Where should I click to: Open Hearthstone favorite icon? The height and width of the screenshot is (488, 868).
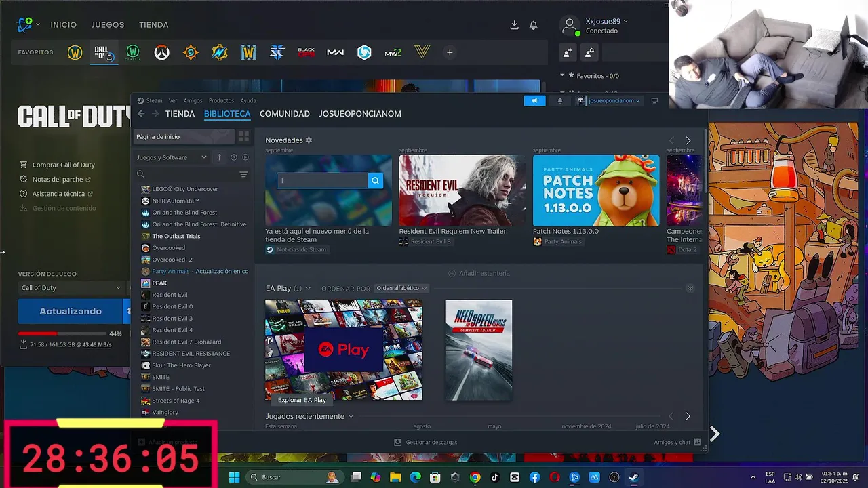pos(191,52)
